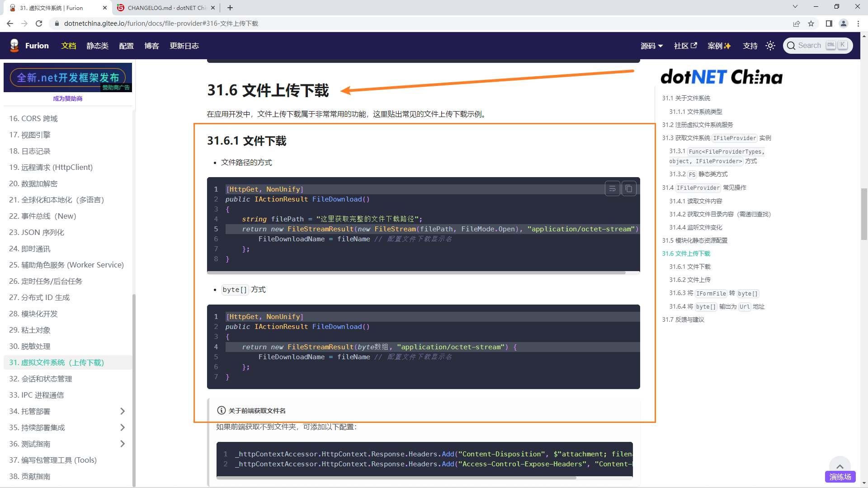Viewport: 868px width, 488px height.
Task: Click the Furion pelican logo
Action: pyautogui.click(x=14, y=45)
